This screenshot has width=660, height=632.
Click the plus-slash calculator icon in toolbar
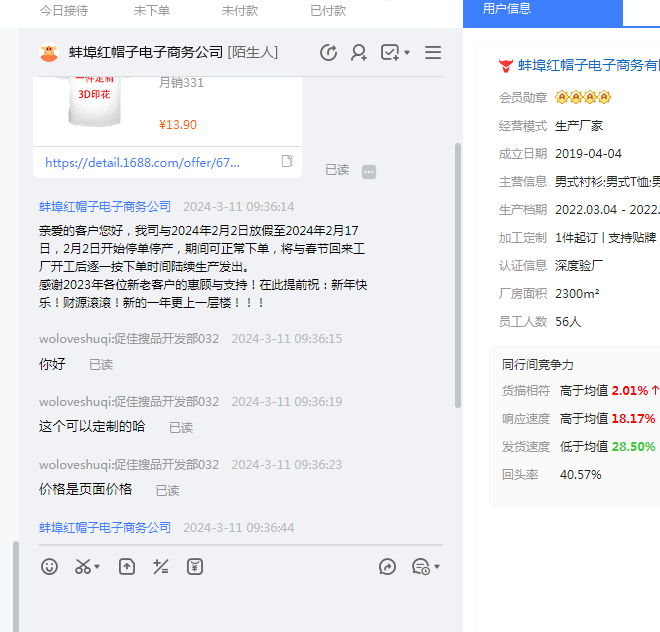160,567
